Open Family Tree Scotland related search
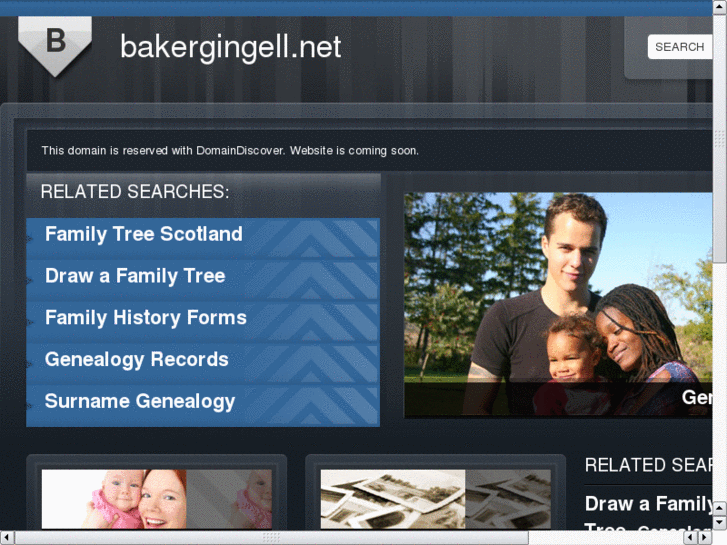The height and width of the screenshot is (545, 727). pyautogui.click(x=144, y=234)
